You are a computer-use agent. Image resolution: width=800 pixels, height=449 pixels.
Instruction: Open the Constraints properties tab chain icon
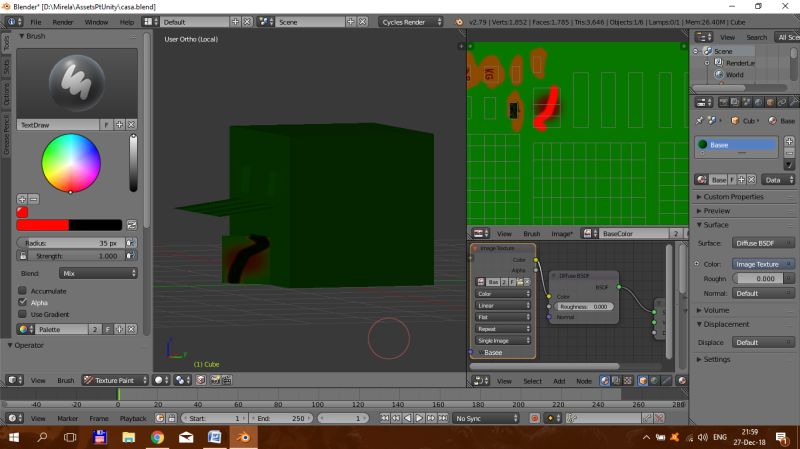point(782,103)
